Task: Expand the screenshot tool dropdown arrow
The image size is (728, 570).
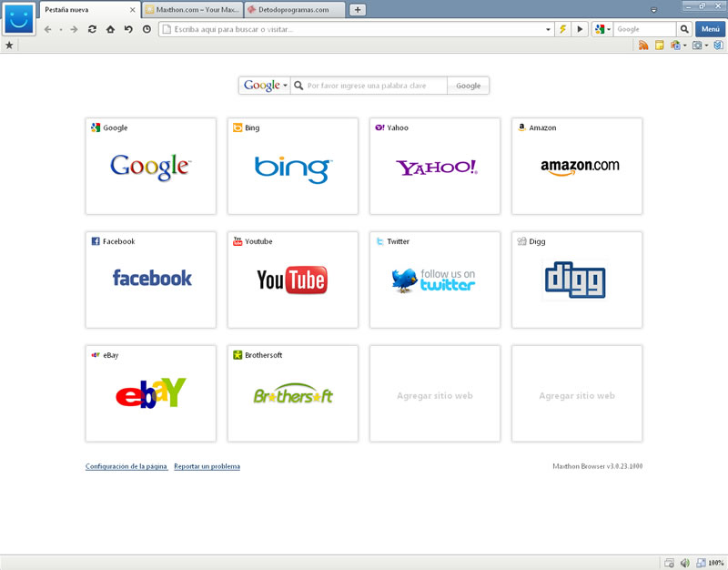Action: 707,46
